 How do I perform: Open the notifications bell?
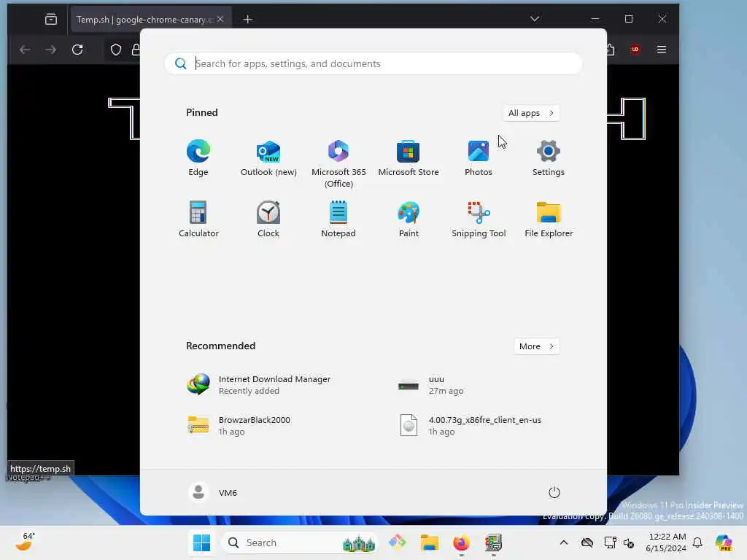tap(697, 542)
